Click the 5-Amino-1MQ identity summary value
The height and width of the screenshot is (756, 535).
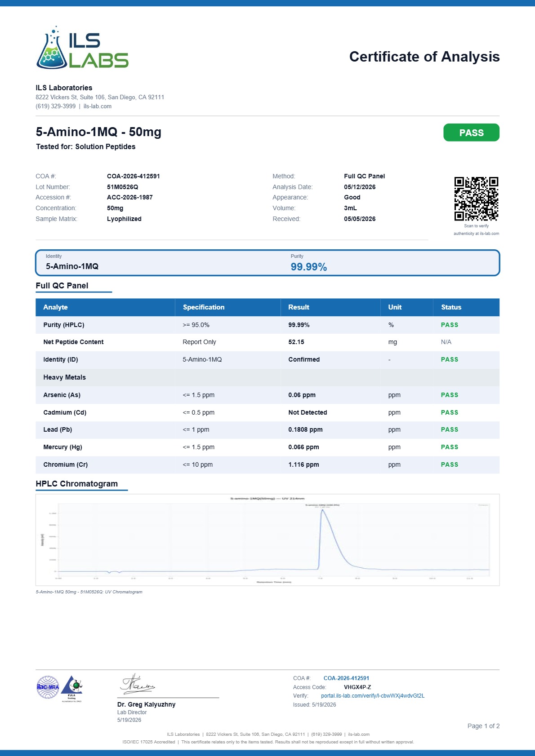[72, 266]
